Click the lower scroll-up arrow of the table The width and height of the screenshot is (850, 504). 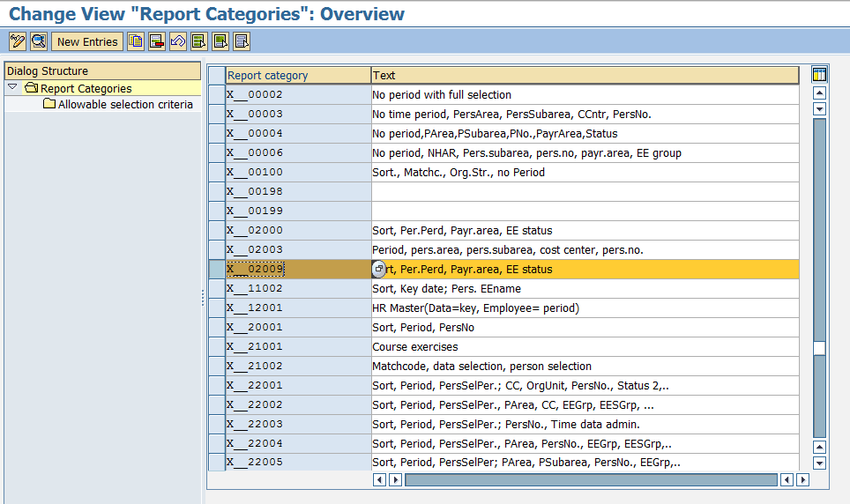(x=820, y=447)
